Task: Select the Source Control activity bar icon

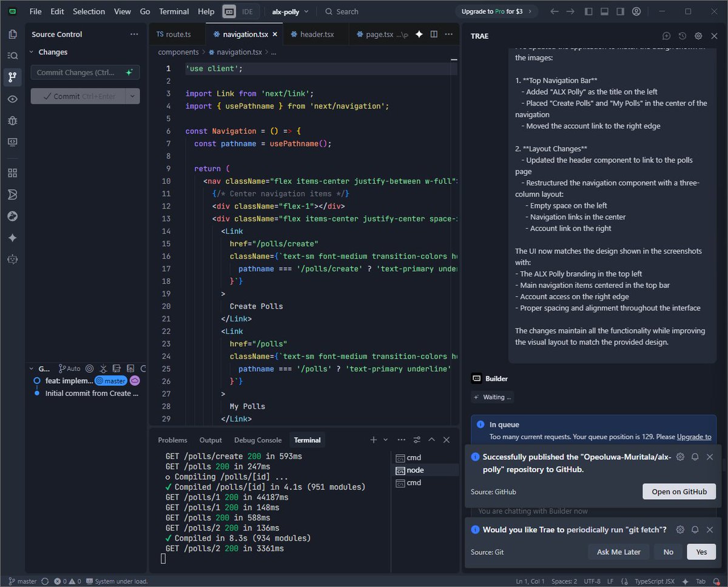Action: pos(12,77)
